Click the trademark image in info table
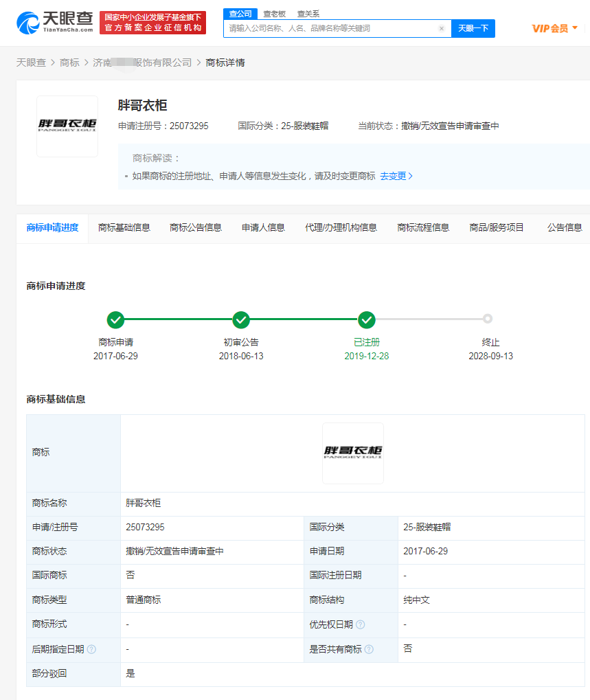Screen dimensions: 590x700 pyautogui.click(x=353, y=453)
